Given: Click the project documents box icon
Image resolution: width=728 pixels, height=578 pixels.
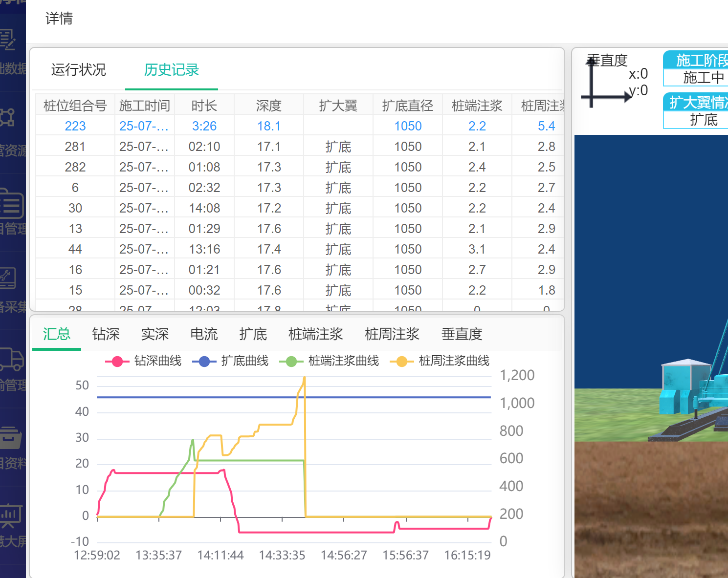Looking at the screenshot, I should 11,437.
